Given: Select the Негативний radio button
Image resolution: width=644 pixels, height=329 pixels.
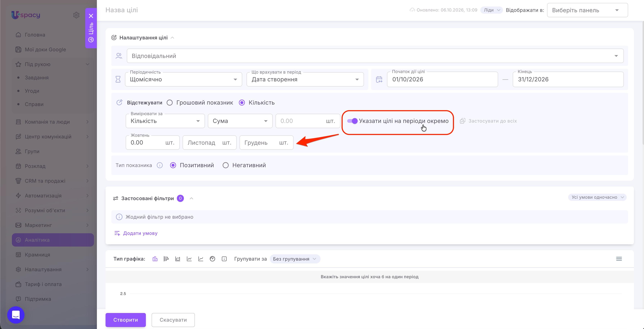Looking at the screenshot, I should (x=225, y=165).
